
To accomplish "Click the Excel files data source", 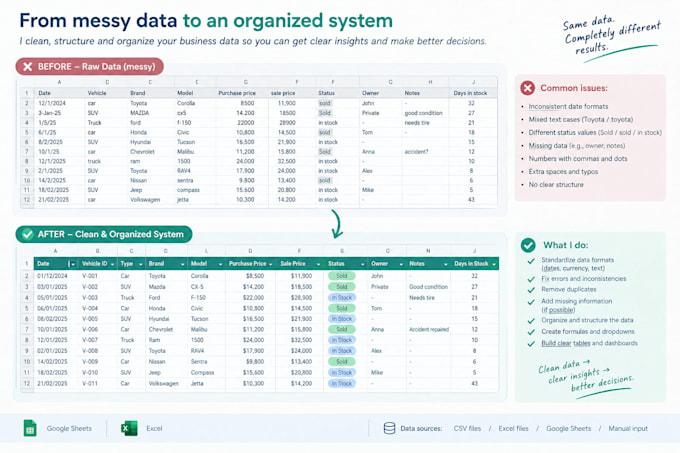I will [513, 428].
